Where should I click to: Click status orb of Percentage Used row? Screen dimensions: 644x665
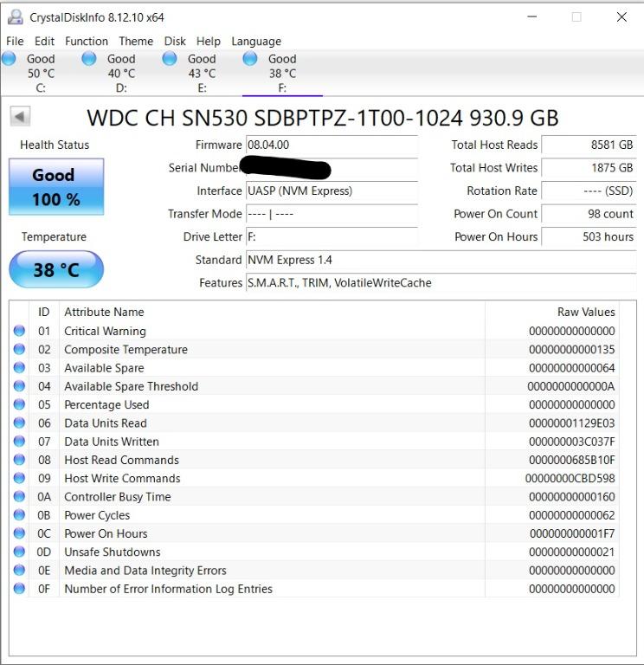tap(19, 404)
